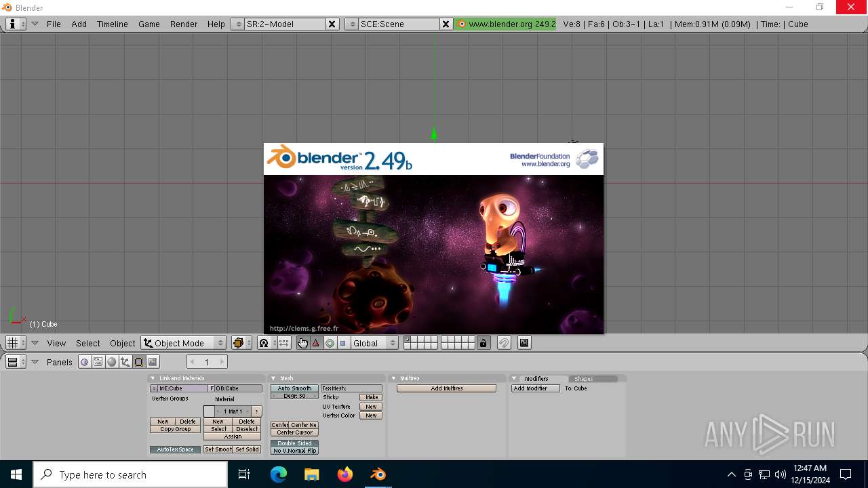Open the info window type selector icon
The width and height of the screenshot is (868, 488).
[x=16, y=24]
